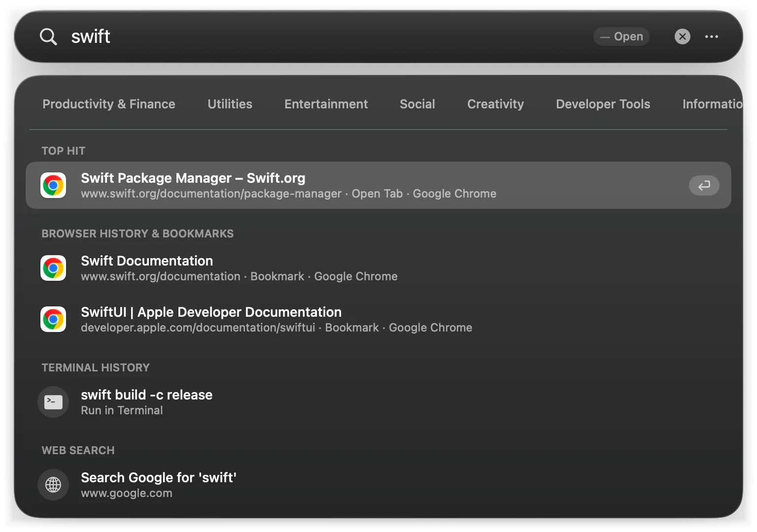Click Chrome icon beside SwiftUI Apple Developer Documentation
Screen dimensions: 757x532
pyautogui.click(x=53, y=319)
